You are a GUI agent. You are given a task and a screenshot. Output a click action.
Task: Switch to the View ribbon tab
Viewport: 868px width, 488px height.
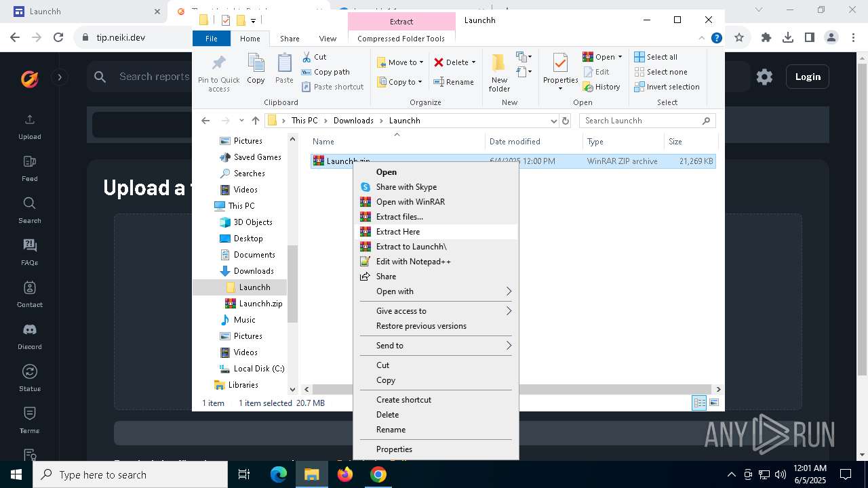(x=328, y=39)
